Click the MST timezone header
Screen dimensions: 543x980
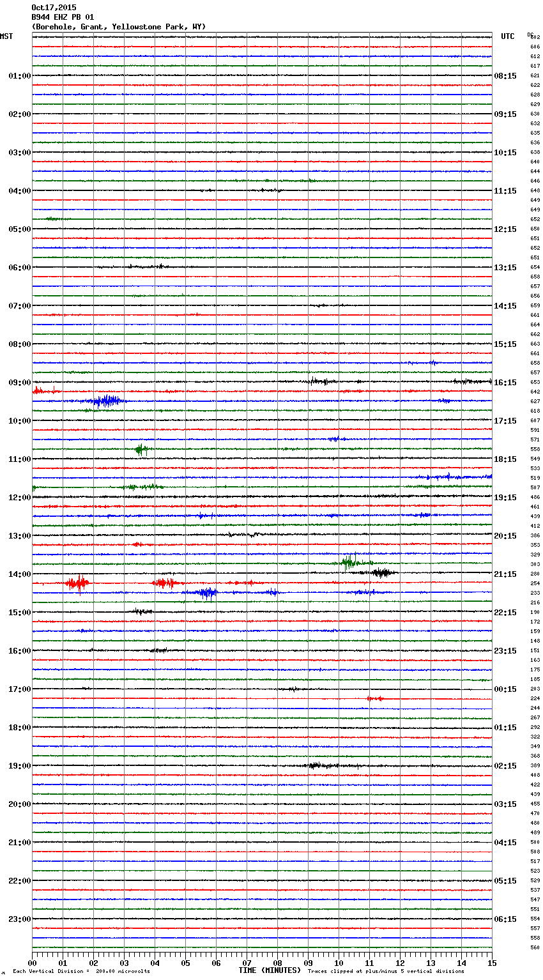[6, 36]
